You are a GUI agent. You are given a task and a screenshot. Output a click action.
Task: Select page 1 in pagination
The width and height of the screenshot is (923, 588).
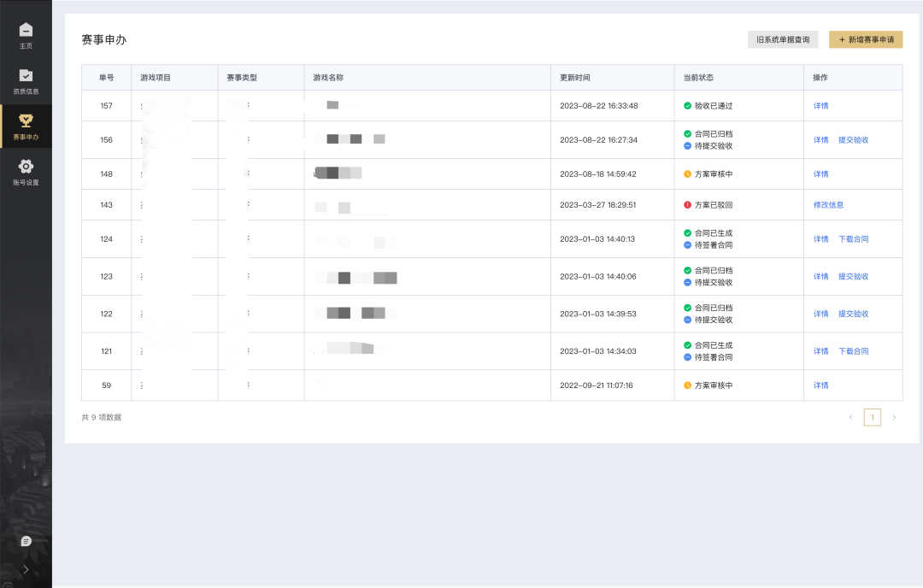pos(872,417)
